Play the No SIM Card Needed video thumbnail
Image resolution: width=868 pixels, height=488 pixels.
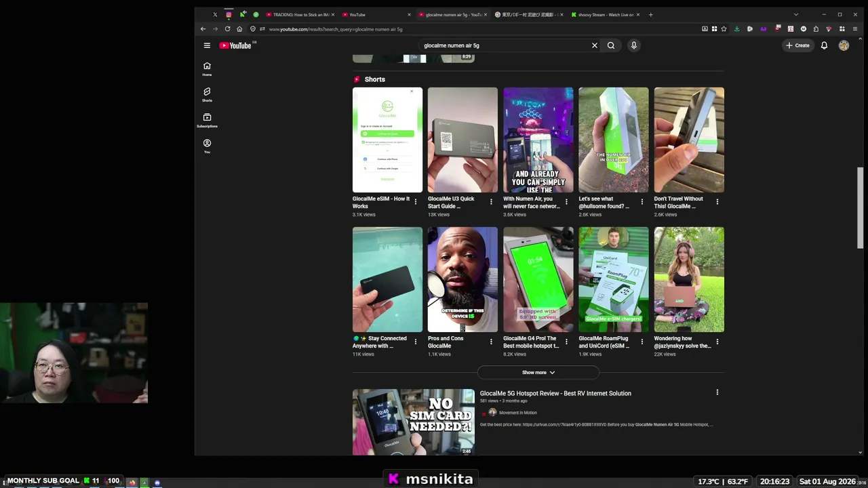[x=414, y=422]
